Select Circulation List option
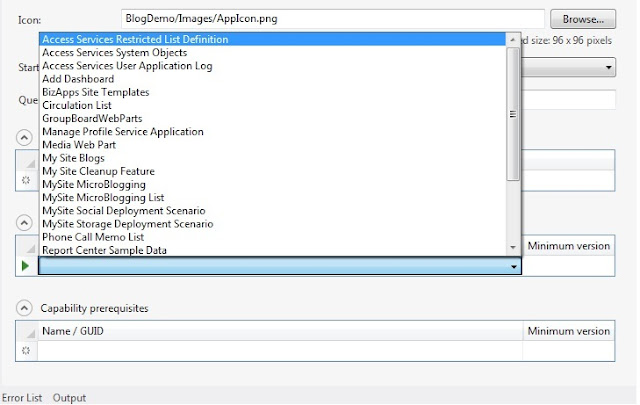This screenshot has width=640, height=405. pyautogui.click(x=273, y=105)
